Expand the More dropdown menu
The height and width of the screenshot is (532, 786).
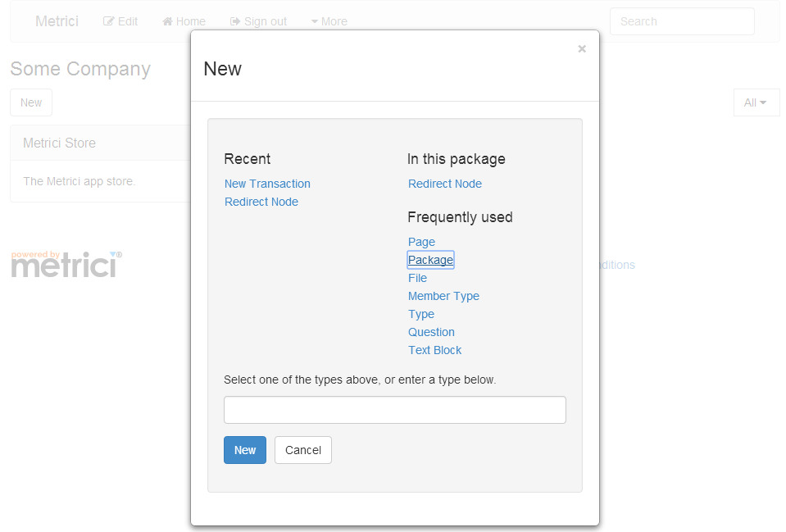point(329,21)
